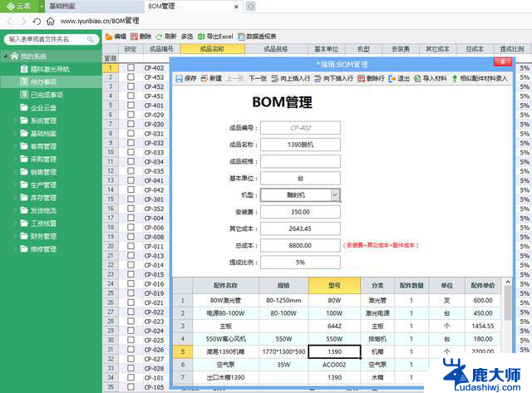
Task: Click the 安装费 input field with 350.00
Action: 300,212
